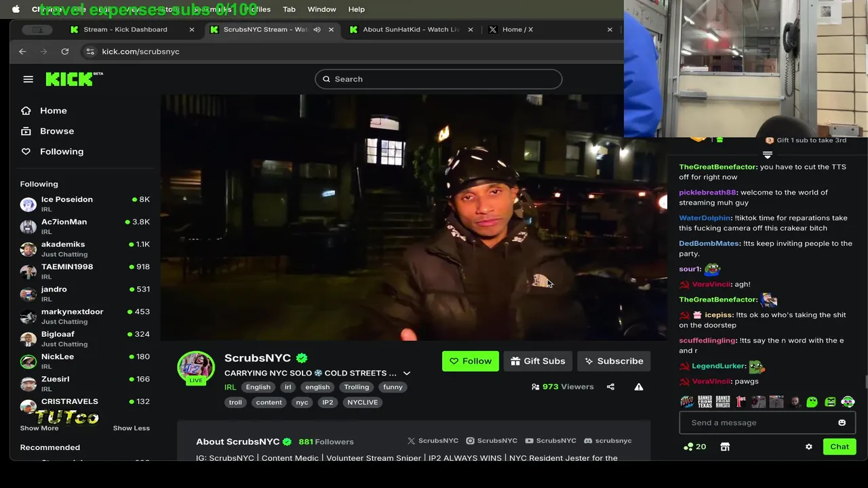Subscribe to ScrubsNYC
868x488 pixels.
[614, 361]
